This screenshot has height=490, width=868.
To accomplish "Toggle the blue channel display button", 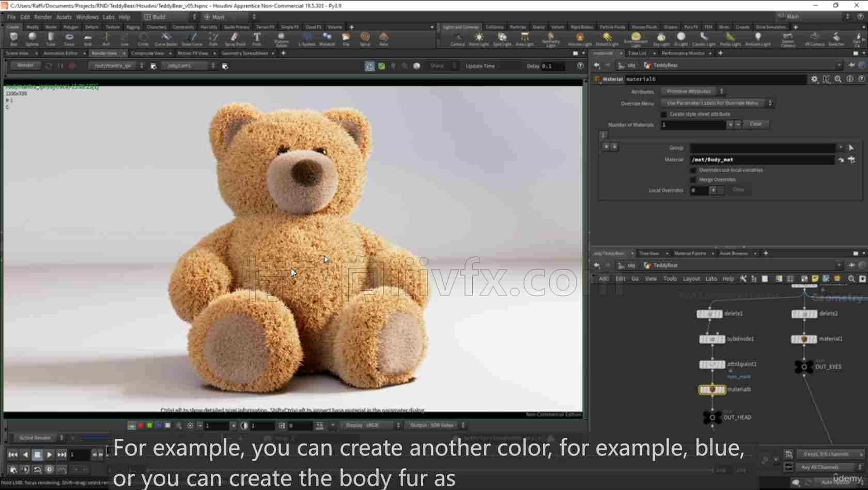I will pyautogui.click(x=158, y=425).
